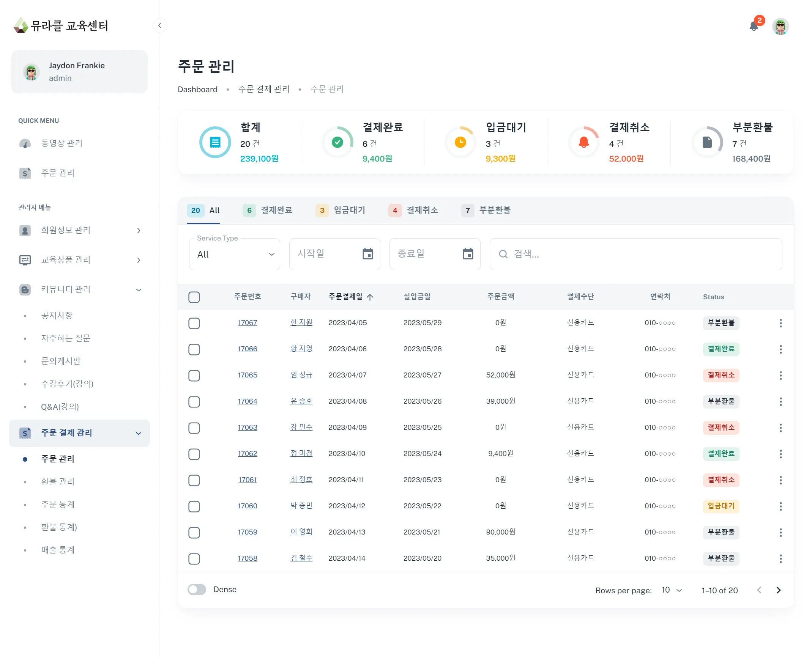The image size is (812, 665).
Task: Click the search magnifier icon
Action: pos(503,255)
